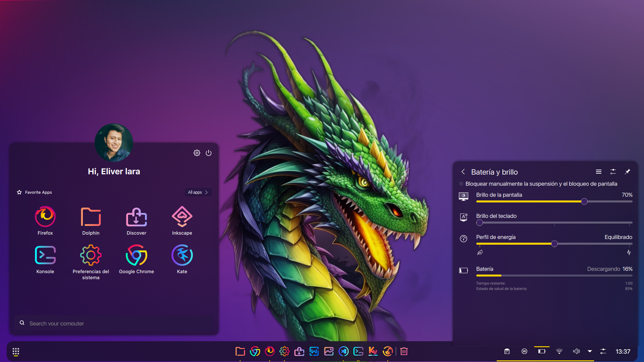Click the Search your computer field
Image resolution: width=644 pixels, height=362 pixels.
click(x=114, y=323)
